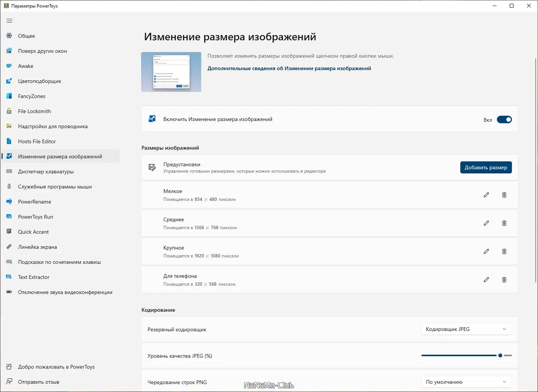Edit the Крупное size preset
Viewport: 538px width, 392px height.
tap(486, 251)
